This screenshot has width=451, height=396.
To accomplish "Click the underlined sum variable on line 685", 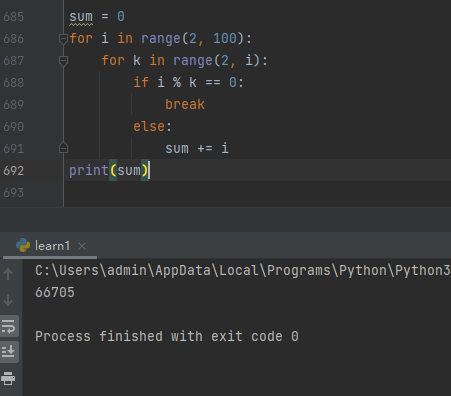I will [x=81, y=17].
